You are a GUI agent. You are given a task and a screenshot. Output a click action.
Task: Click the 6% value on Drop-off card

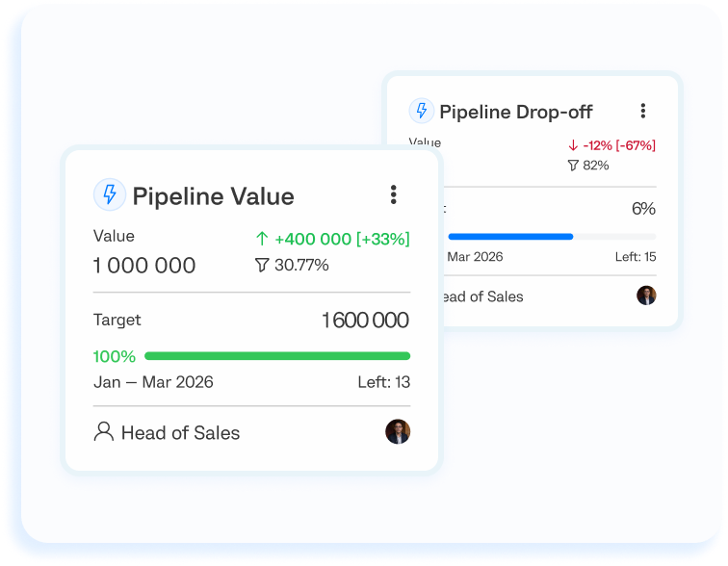pyautogui.click(x=643, y=209)
